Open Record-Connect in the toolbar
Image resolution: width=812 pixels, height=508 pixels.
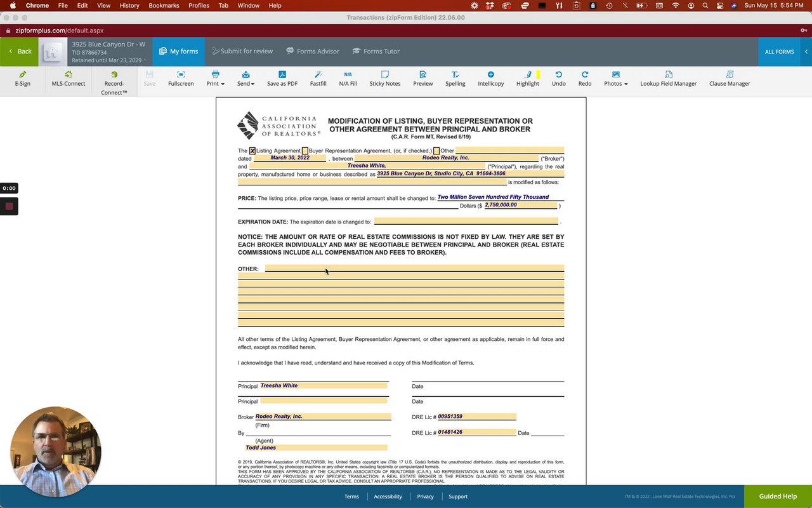click(x=114, y=83)
